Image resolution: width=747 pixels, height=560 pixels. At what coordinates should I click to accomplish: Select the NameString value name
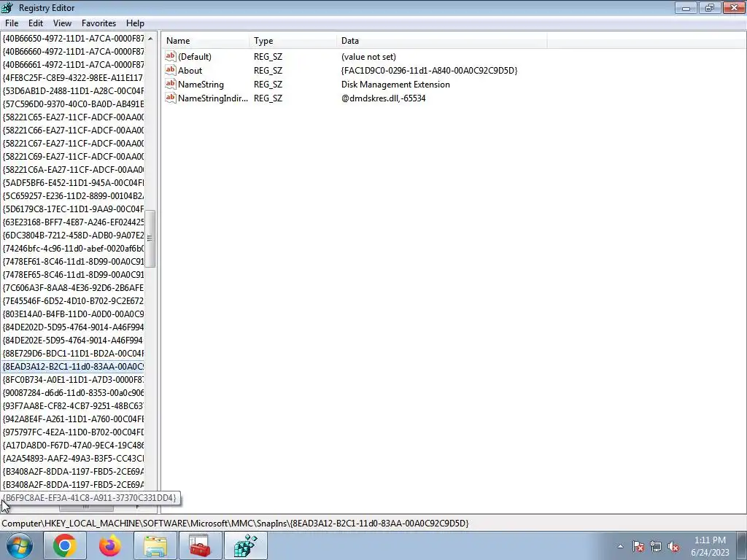tap(201, 85)
